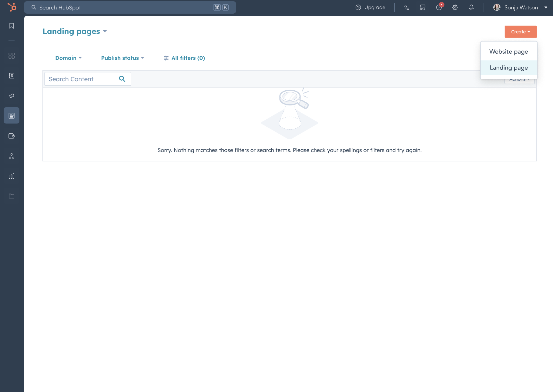Open Workspaces grid icon in sidebar

12,56
